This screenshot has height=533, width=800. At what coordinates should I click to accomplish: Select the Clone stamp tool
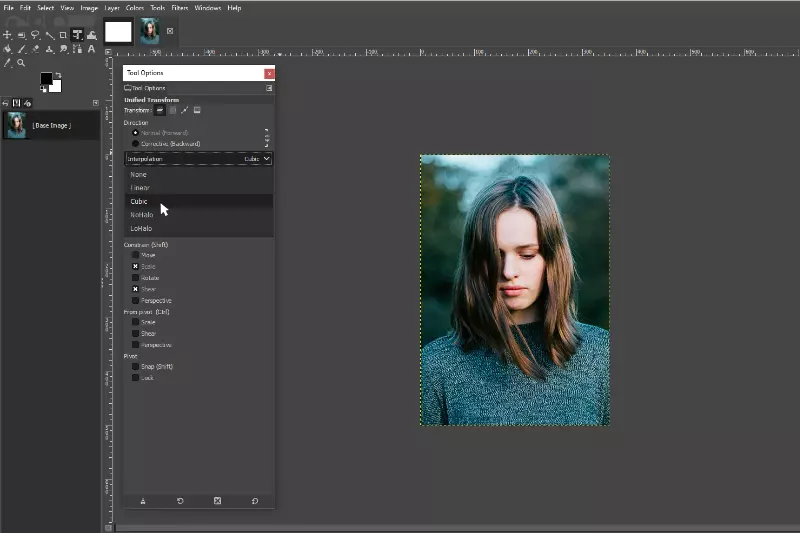[x=49, y=49]
